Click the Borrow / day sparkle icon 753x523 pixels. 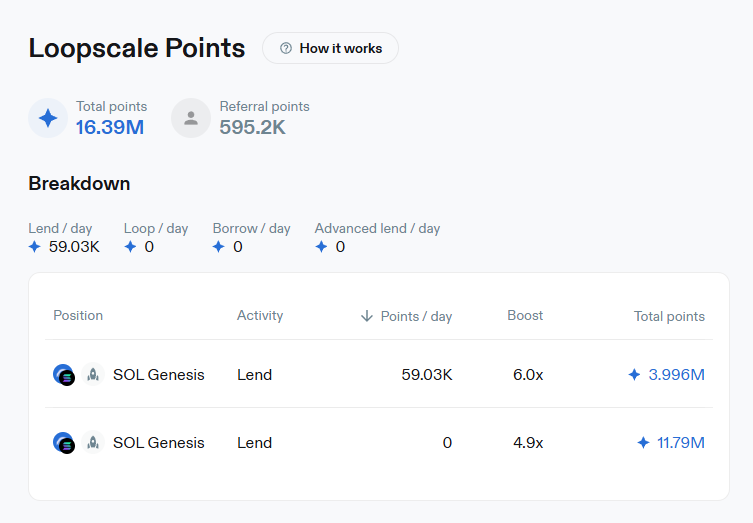[x=219, y=247]
